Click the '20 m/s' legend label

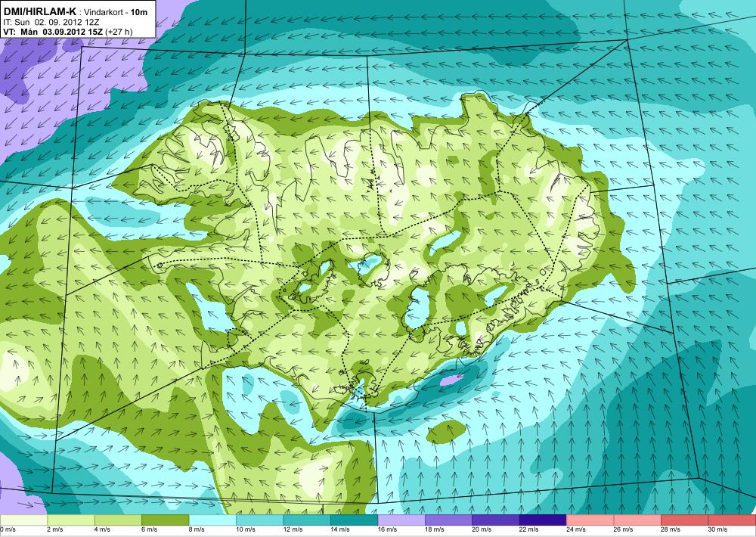(x=482, y=529)
